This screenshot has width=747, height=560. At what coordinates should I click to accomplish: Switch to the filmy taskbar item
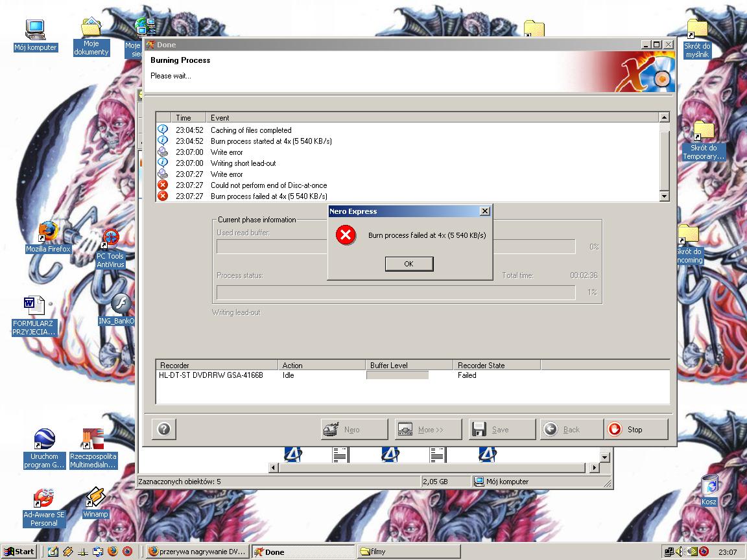(409, 552)
